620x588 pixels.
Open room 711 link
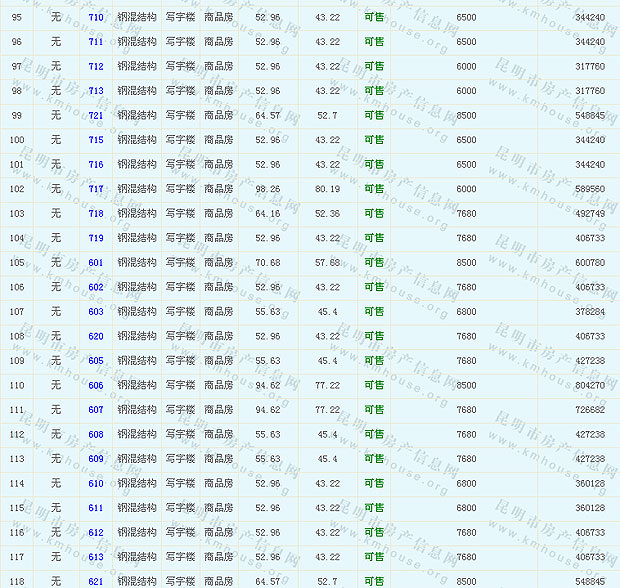coord(95,42)
